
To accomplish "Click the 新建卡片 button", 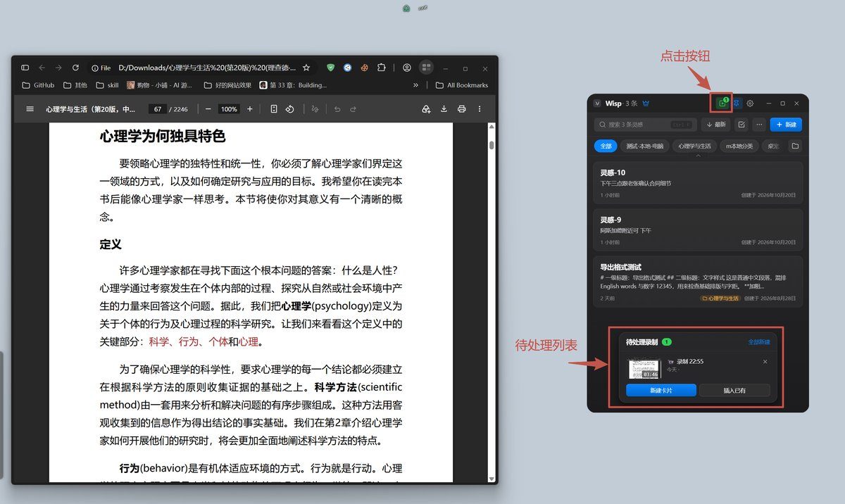I will click(661, 390).
